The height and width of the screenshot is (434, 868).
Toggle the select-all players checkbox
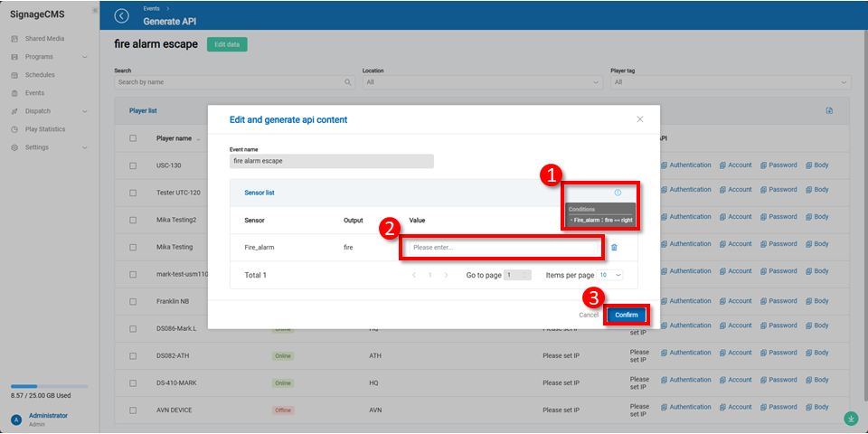133,138
